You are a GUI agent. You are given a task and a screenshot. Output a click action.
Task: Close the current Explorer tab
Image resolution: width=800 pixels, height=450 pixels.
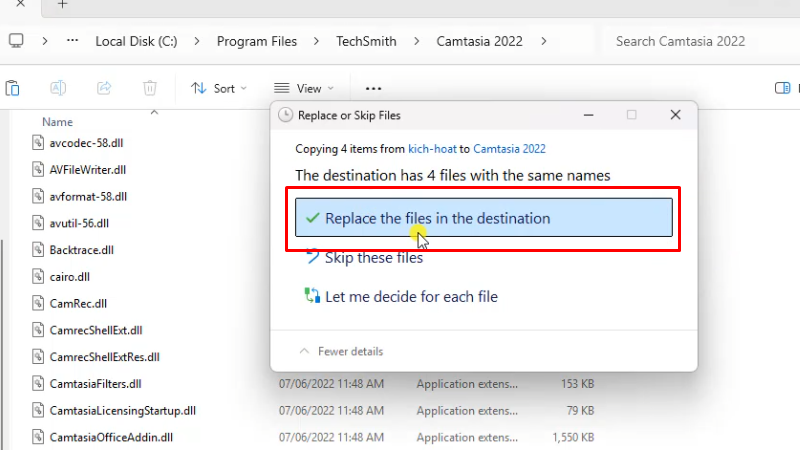pyautogui.click(x=20, y=4)
